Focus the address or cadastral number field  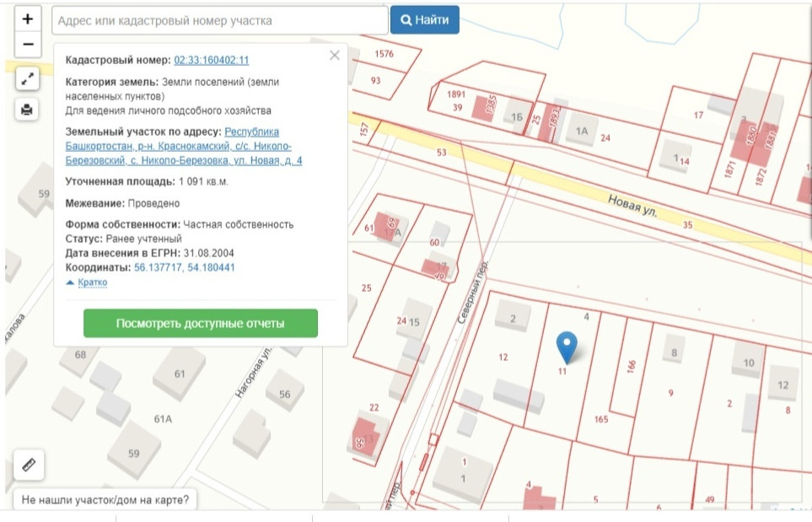click(x=219, y=21)
